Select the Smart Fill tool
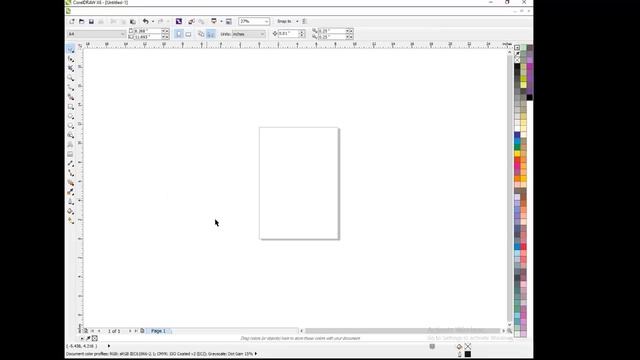 point(71,97)
